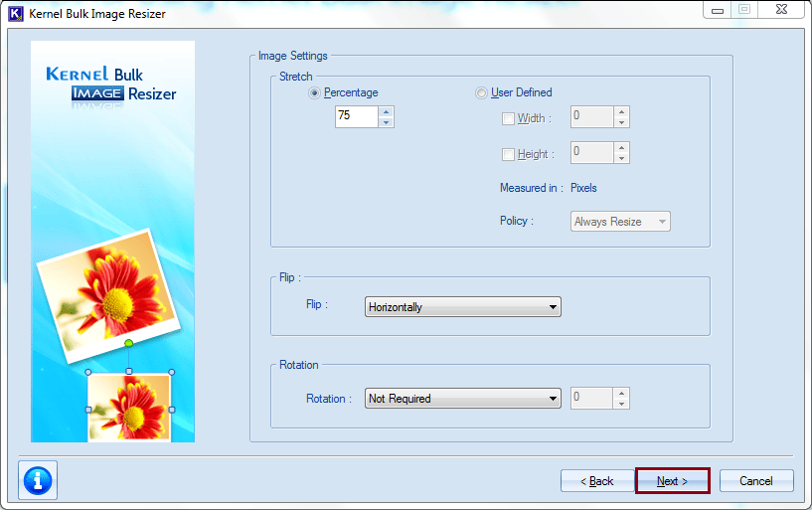Click the tilted flower photo thumbnail
Image resolution: width=812 pixels, height=510 pixels.
click(x=108, y=295)
